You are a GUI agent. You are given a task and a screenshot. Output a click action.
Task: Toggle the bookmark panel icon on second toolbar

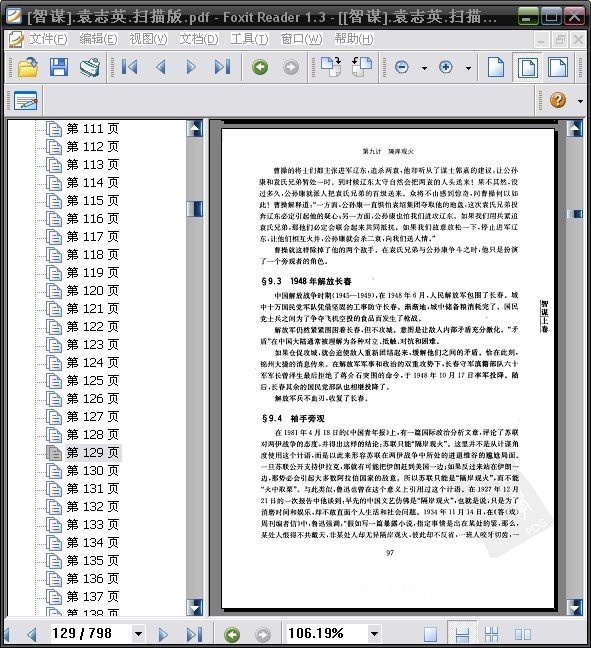pos(25,100)
